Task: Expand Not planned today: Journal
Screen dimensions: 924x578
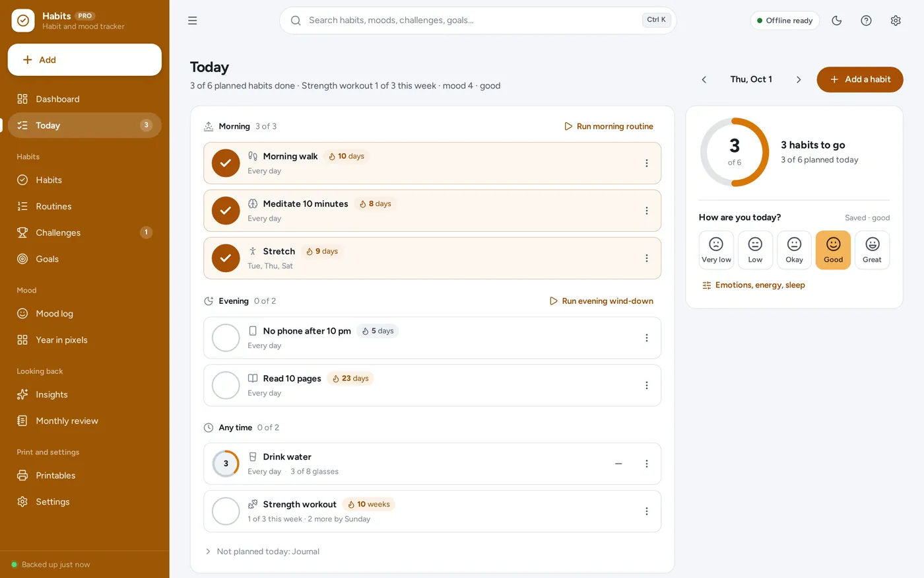Action: pyautogui.click(x=262, y=552)
